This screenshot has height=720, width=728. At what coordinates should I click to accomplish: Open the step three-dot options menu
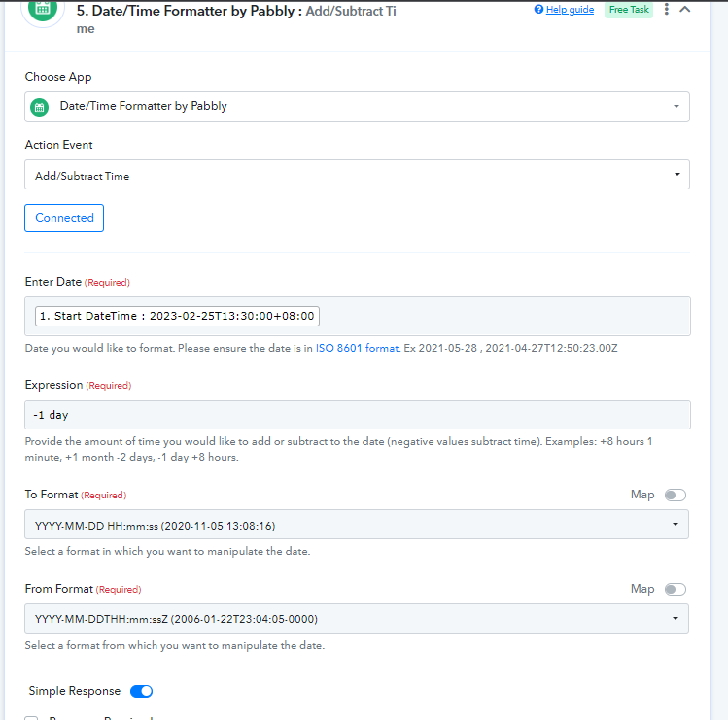coord(666,9)
